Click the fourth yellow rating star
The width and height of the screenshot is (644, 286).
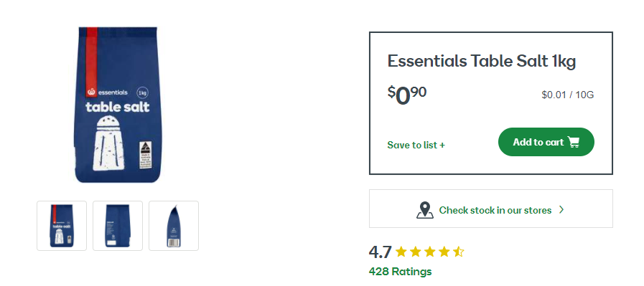[x=444, y=252]
